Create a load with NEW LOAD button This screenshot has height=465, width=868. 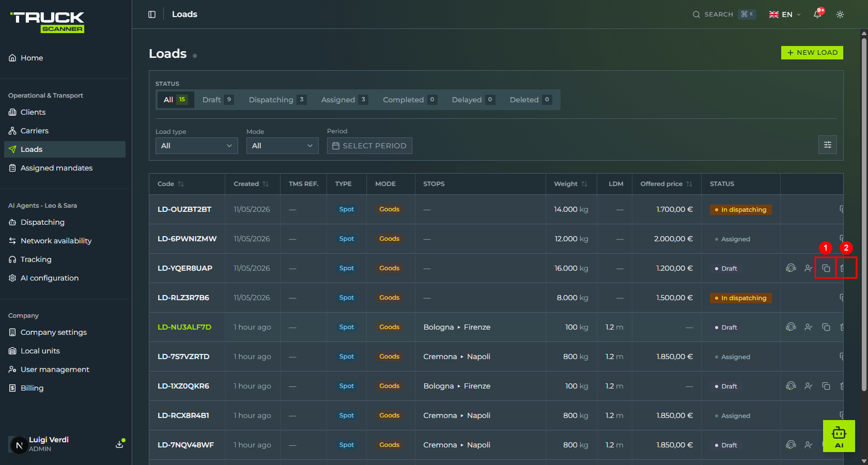pos(812,53)
